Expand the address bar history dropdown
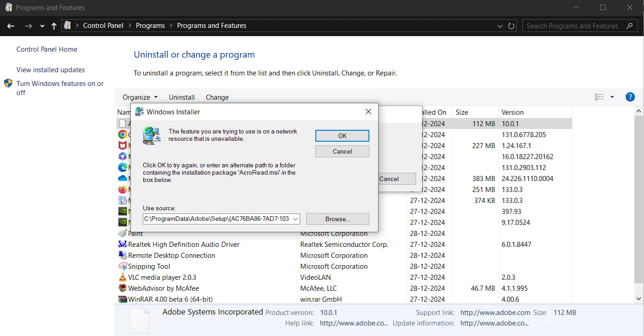This screenshot has width=644, height=336. tap(500, 26)
